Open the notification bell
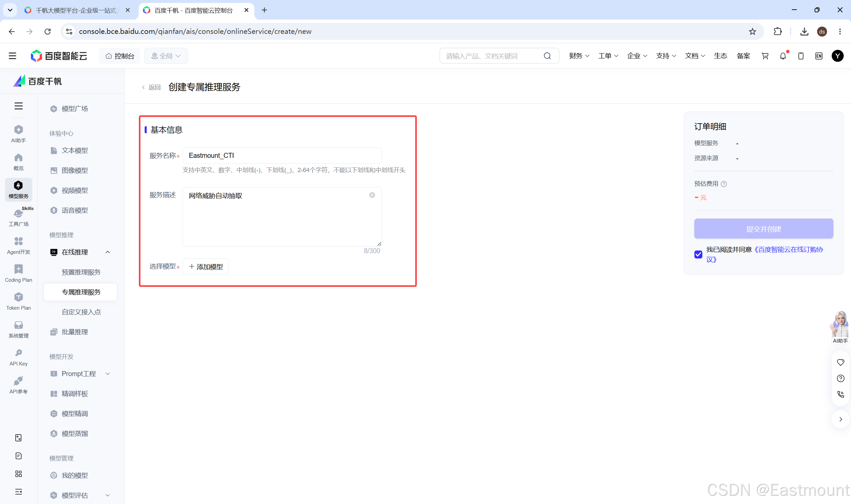 pos(783,56)
